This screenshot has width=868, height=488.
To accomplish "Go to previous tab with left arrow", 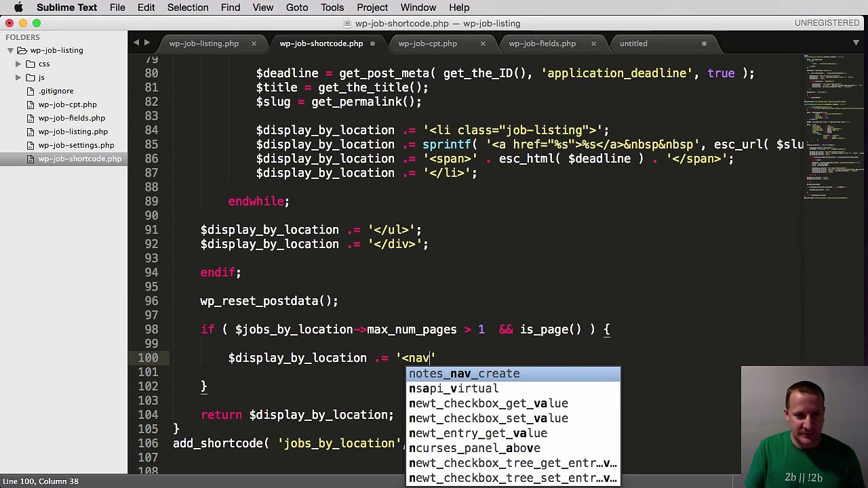I will [136, 43].
